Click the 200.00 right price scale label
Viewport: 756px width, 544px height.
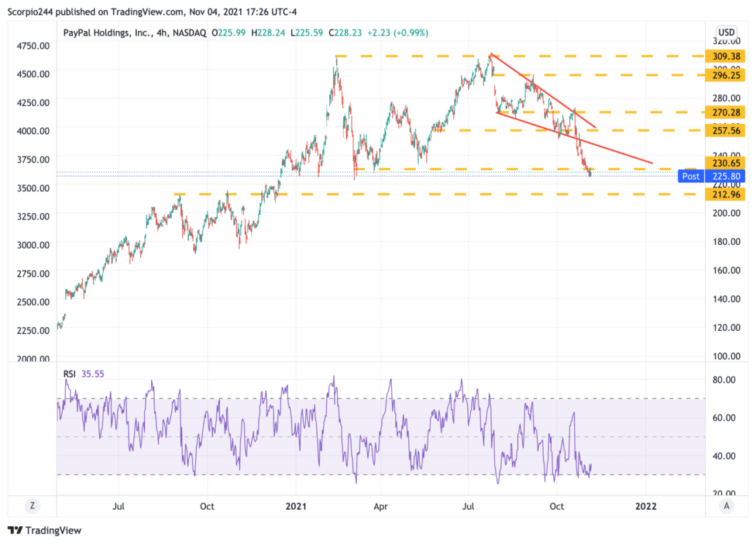tap(726, 213)
